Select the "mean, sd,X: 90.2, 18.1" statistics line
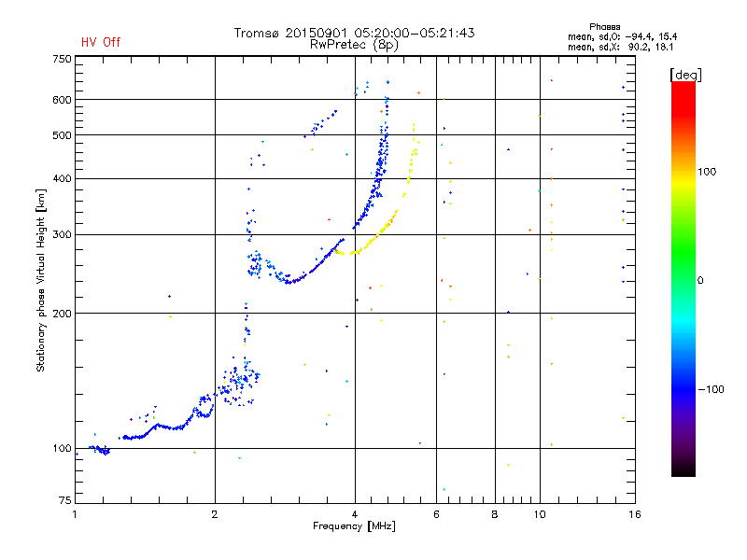This screenshot has height=560, width=747. tap(620, 47)
